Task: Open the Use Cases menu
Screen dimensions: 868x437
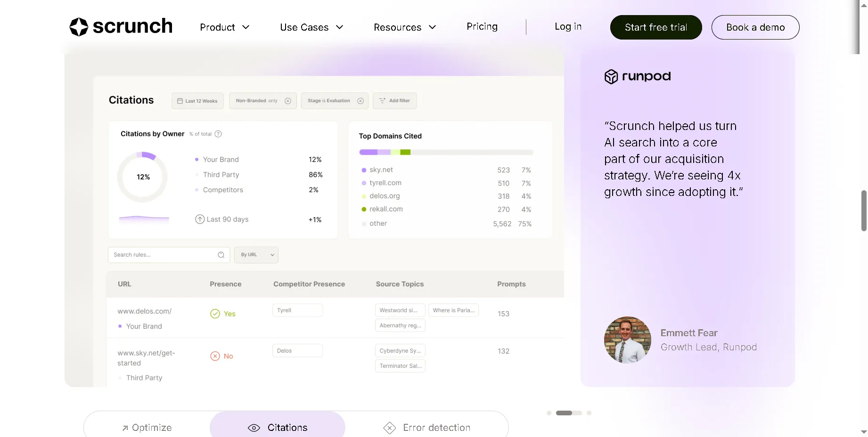Action: pos(311,27)
